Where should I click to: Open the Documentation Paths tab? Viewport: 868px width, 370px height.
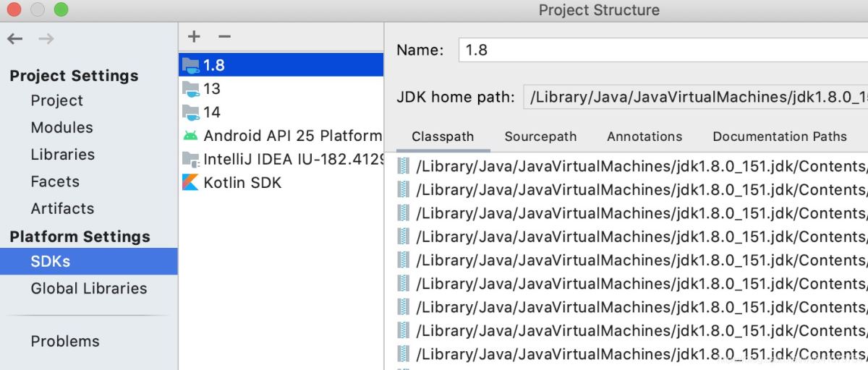click(779, 137)
